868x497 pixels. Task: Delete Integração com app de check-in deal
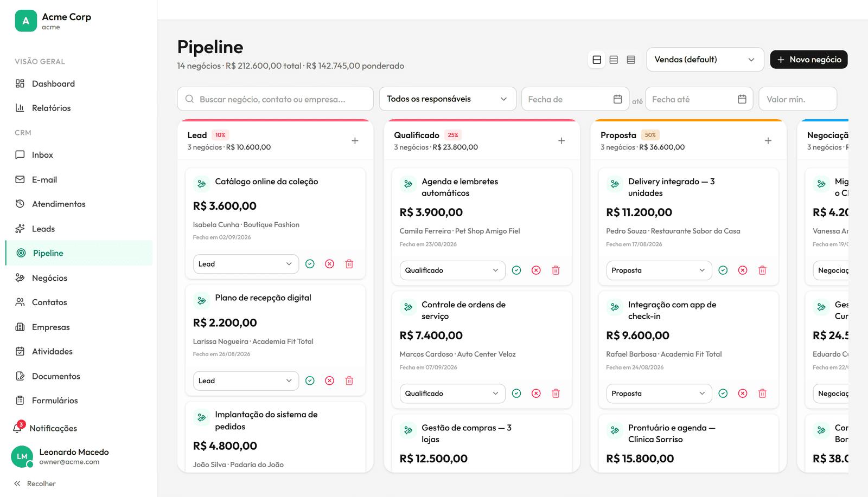[763, 393]
